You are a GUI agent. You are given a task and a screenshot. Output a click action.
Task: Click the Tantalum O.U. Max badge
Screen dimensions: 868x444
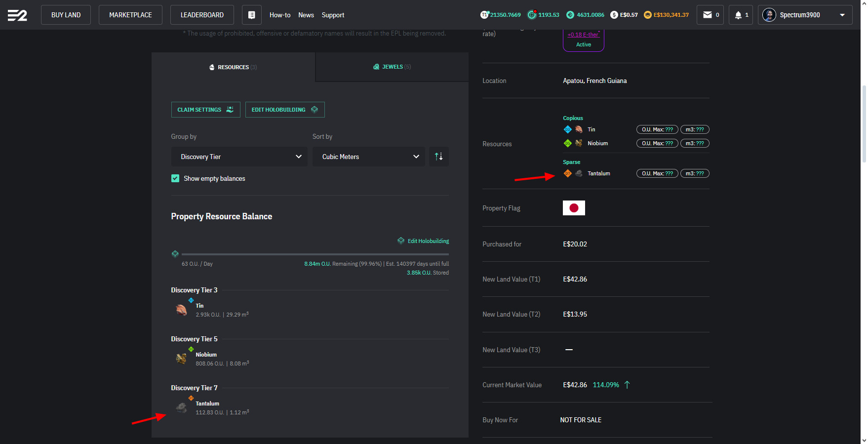click(657, 173)
